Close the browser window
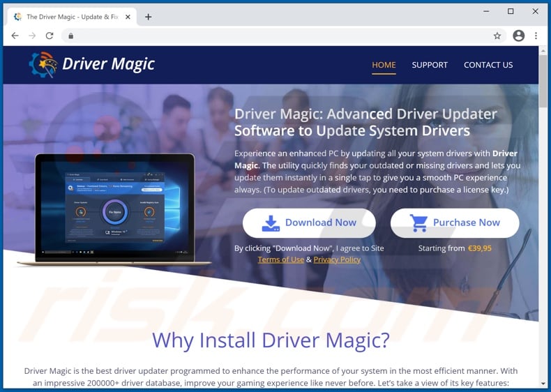 (535, 11)
